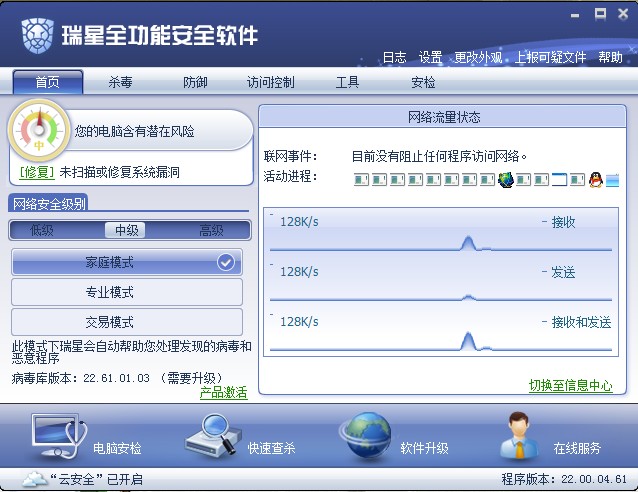Open 电脑安检 via the monitor stethoscope icon
Image resolution: width=638 pixels, height=492 pixels.
(x=59, y=436)
